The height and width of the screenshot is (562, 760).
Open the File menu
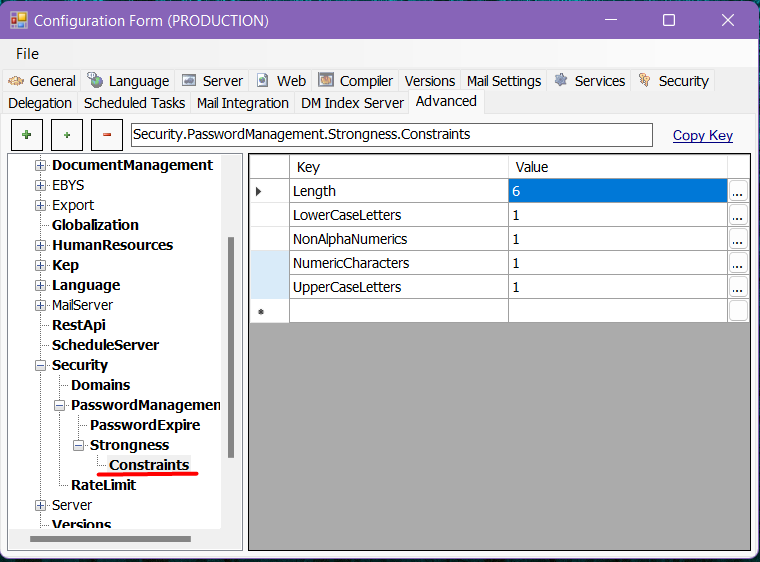coord(28,53)
